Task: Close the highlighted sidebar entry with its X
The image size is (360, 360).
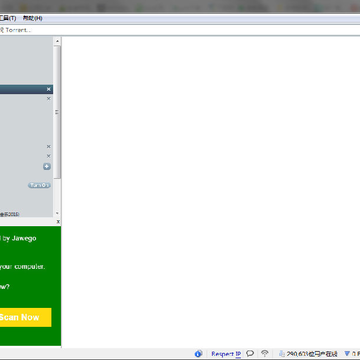Action: [x=48, y=89]
